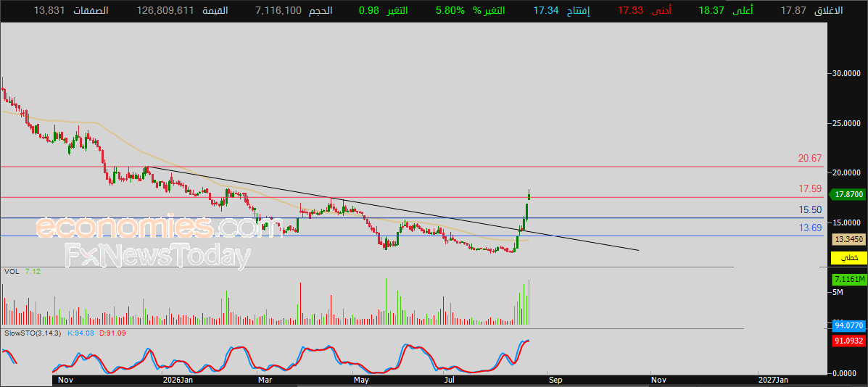Viewport: 868px width, 387px height.
Task: Click the إفتتاح open value 17.34
Action: 546,10
